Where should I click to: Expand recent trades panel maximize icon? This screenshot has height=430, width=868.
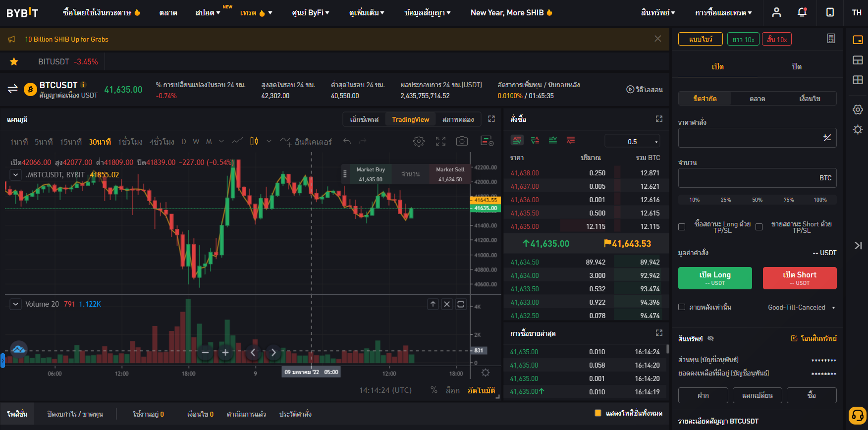click(659, 333)
